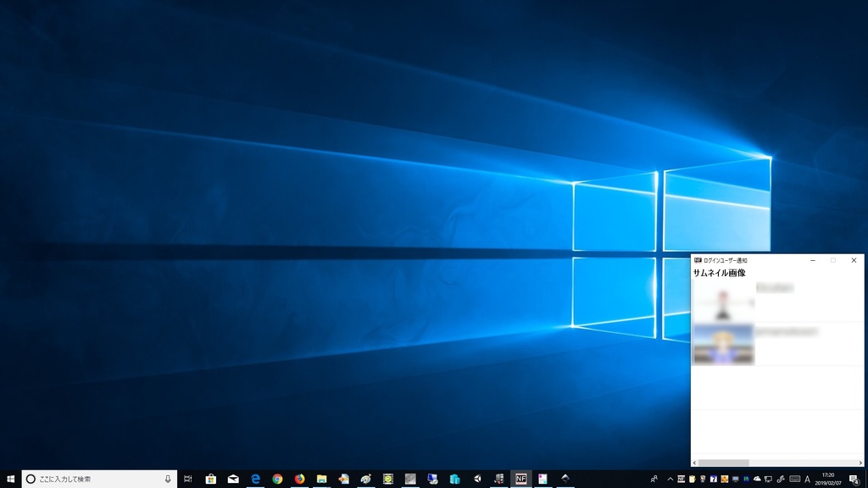This screenshot has height=488, width=868.
Task: Open the Windows Start menu
Action: [x=10, y=479]
